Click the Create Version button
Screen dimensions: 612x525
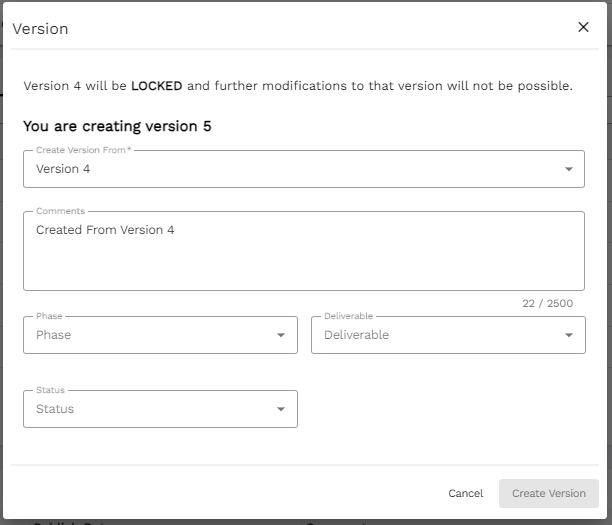pos(548,493)
